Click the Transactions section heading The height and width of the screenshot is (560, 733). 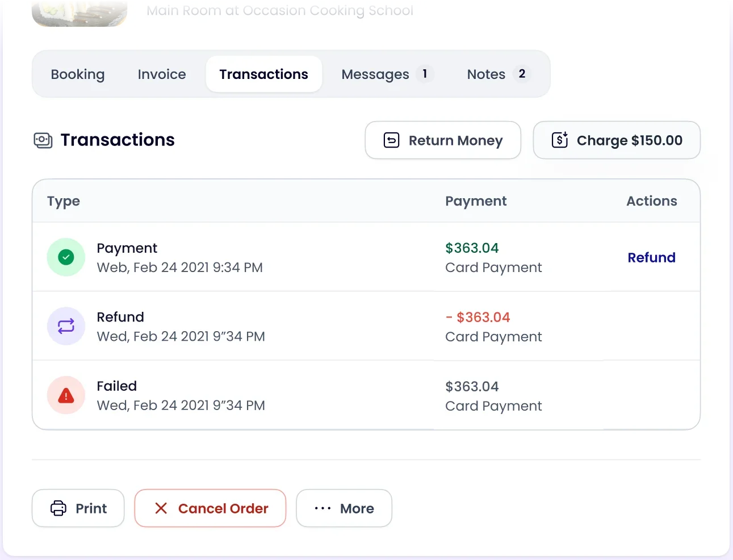pyautogui.click(x=118, y=140)
